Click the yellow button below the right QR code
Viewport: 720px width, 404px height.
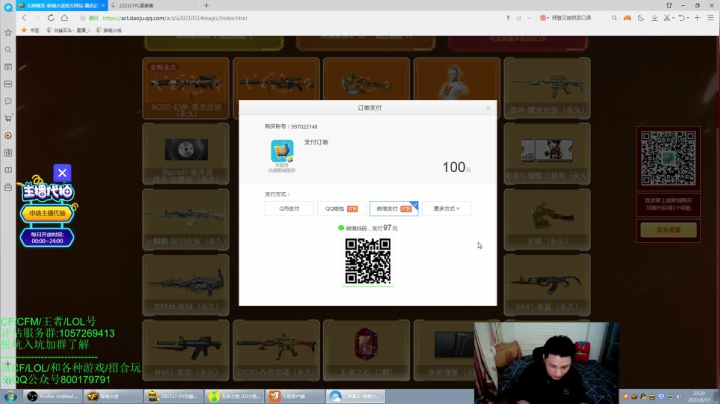coord(669,230)
